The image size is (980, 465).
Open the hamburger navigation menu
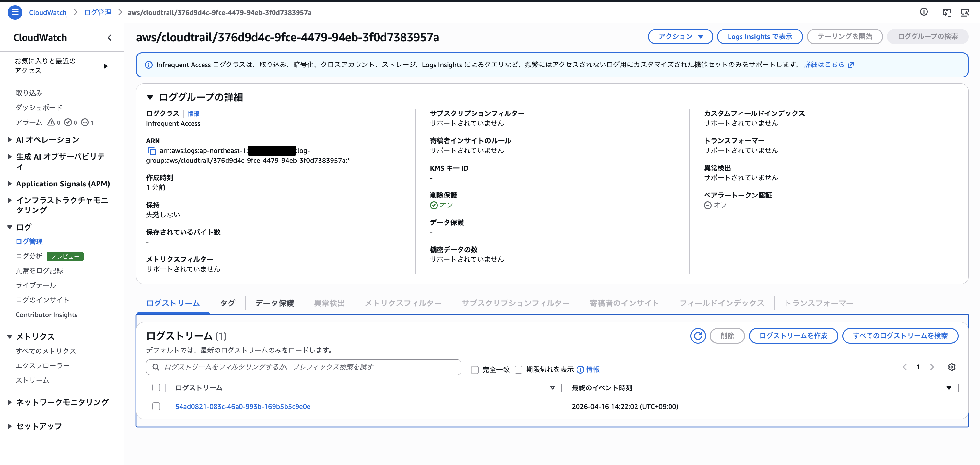(15, 12)
